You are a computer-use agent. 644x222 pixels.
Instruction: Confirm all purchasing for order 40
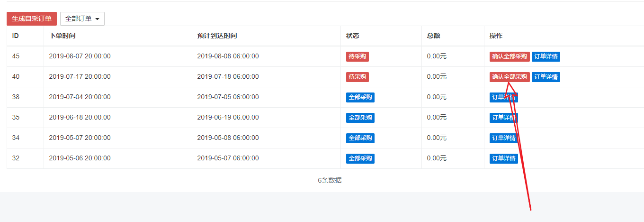(x=510, y=77)
